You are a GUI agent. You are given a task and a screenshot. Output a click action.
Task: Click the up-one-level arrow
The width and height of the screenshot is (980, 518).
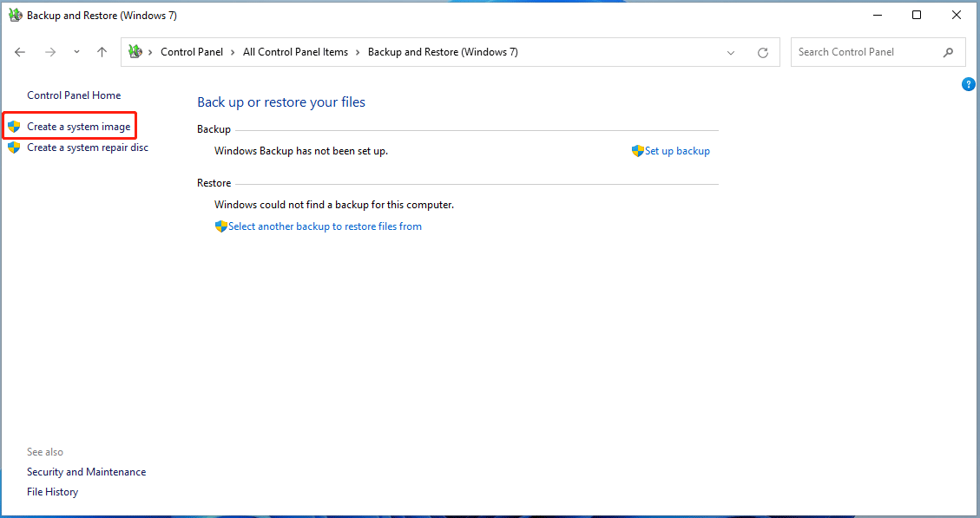click(101, 52)
